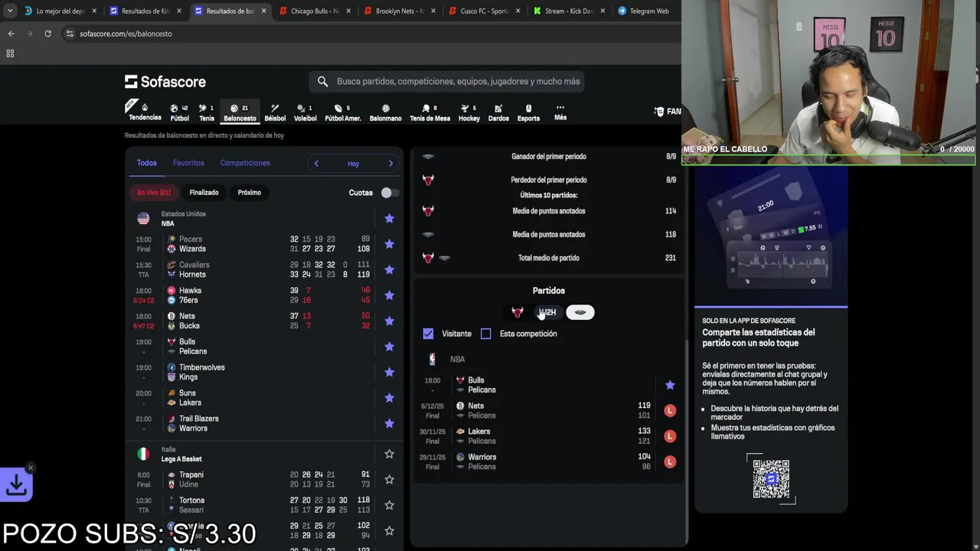Image resolution: width=980 pixels, height=551 pixels.
Task: Open the Balonmano sports section
Action: [x=385, y=112]
